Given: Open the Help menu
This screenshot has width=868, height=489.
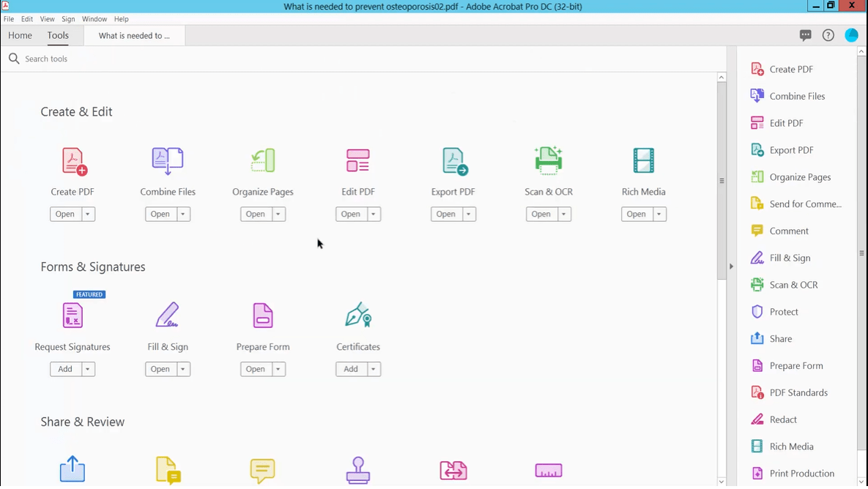Looking at the screenshot, I should pyautogui.click(x=122, y=19).
